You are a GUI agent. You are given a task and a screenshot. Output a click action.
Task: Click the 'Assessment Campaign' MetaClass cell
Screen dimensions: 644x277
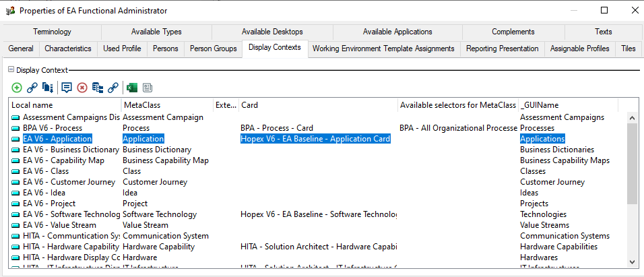163,117
